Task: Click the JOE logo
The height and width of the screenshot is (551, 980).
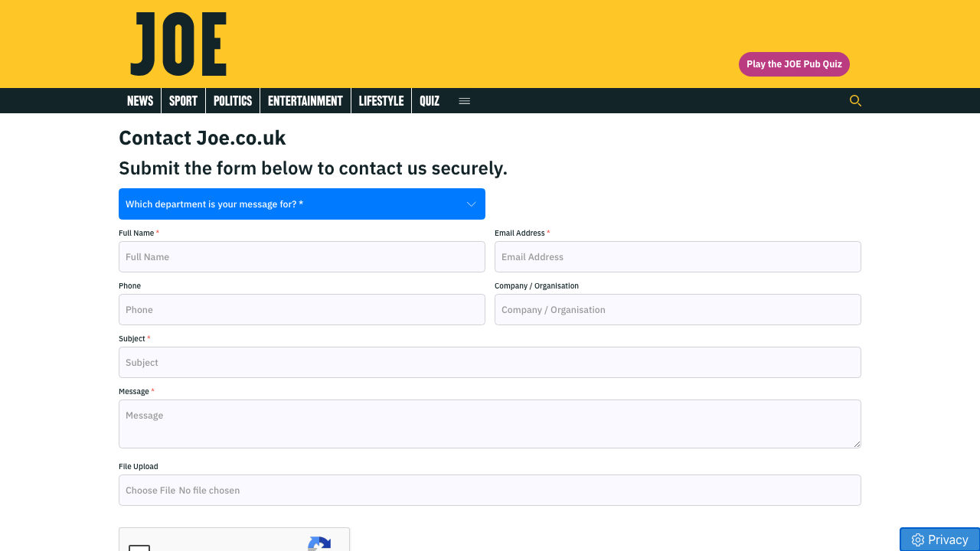Action: (178, 44)
